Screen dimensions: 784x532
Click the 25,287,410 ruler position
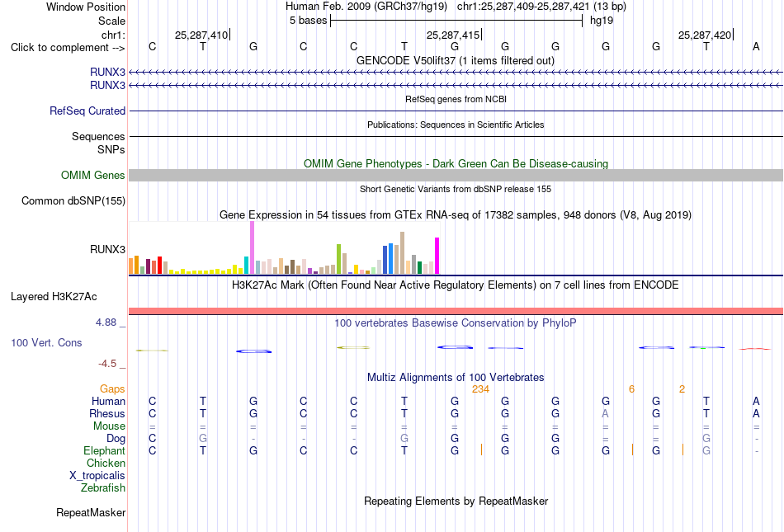click(x=201, y=35)
